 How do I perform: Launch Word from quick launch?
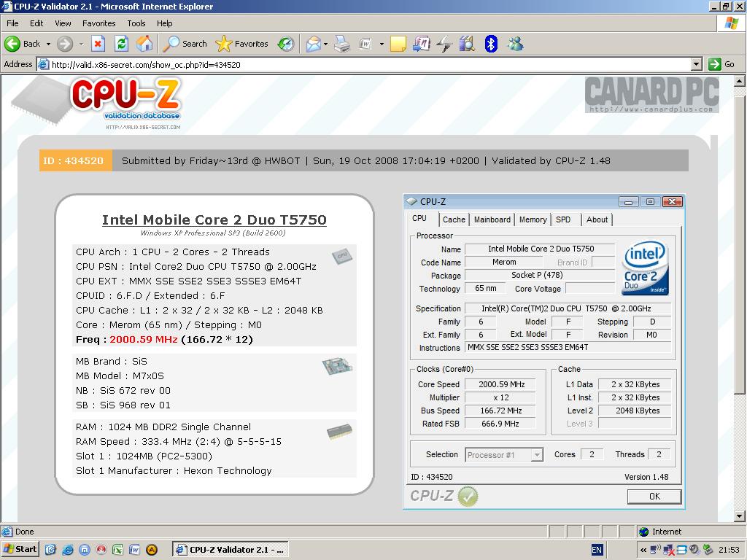coord(134,550)
